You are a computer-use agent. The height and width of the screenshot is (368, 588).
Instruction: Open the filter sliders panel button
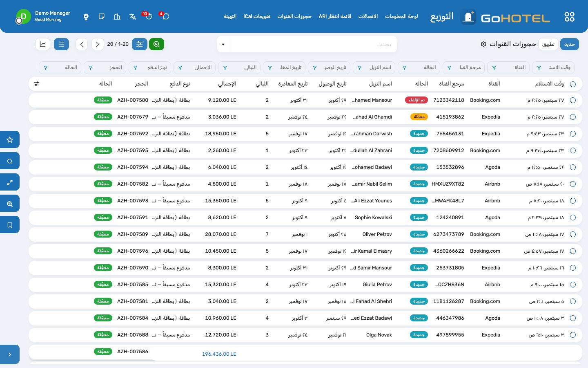pos(140,44)
